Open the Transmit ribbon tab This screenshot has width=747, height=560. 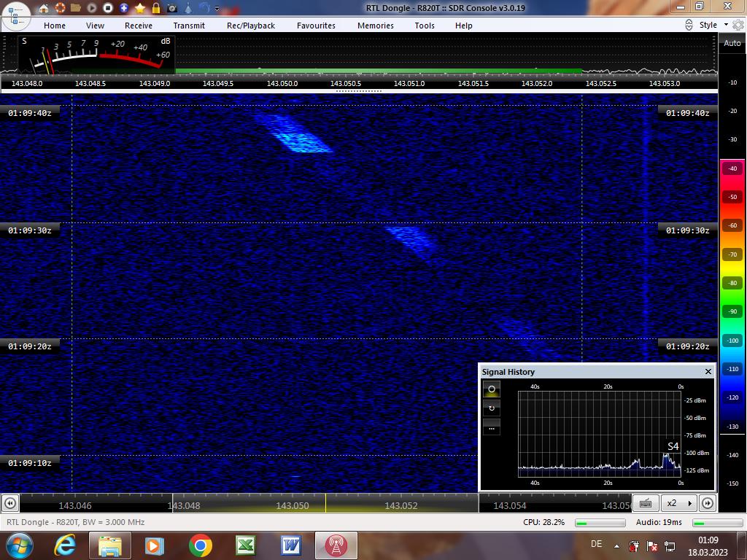[x=189, y=26]
